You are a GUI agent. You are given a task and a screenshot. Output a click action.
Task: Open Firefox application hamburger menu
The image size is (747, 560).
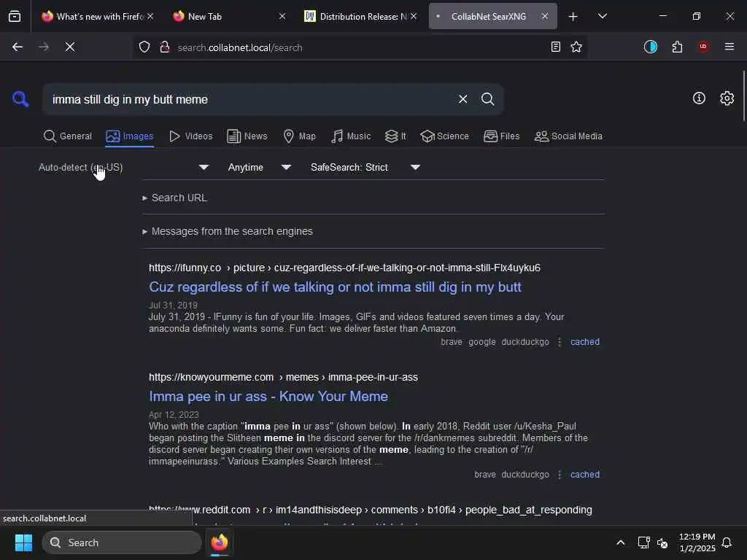729,47
